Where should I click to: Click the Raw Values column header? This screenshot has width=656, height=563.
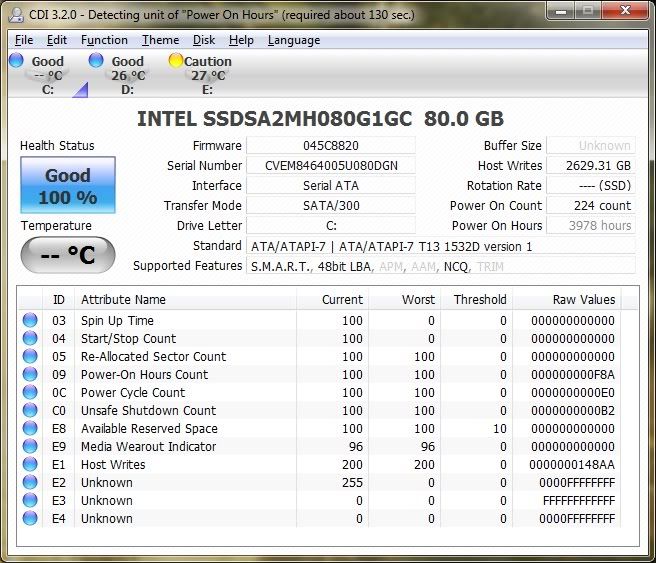pos(567,299)
